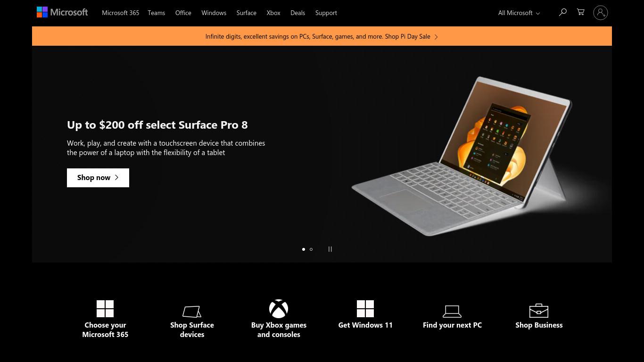Viewport: 644px width, 362px height.
Task: Click the account sign-in avatar icon
Action: tap(601, 13)
